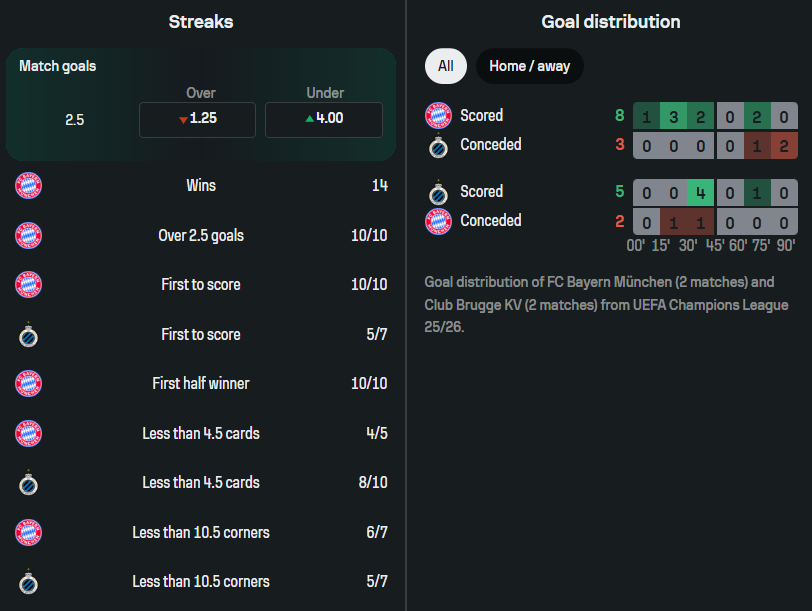The width and height of the screenshot is (812, 611).
Task: Click the Streaks section heading
Action: pos(201,21)
